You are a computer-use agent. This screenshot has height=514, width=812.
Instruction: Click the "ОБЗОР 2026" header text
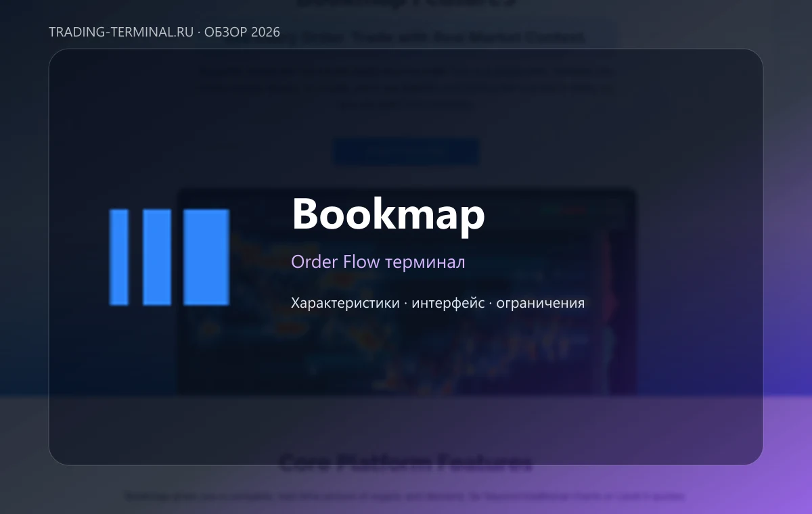pos(242,32)
